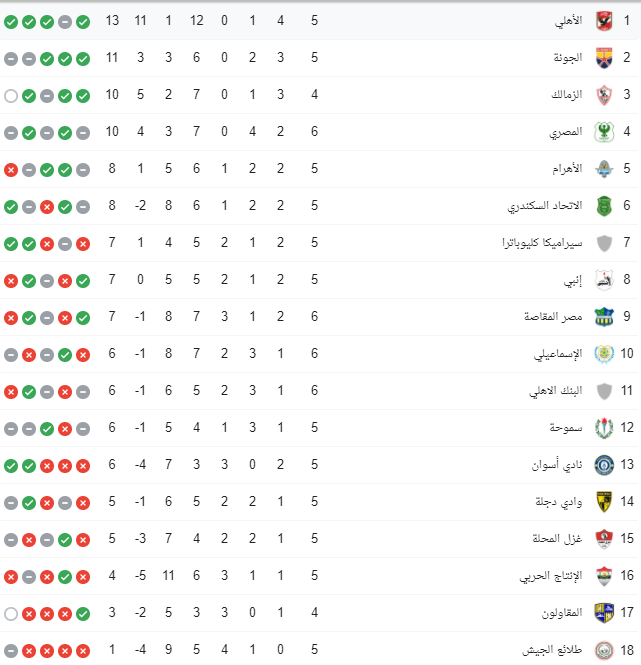Click Al Ahly's grey draw form icon
641x665 pixels.
65,22
